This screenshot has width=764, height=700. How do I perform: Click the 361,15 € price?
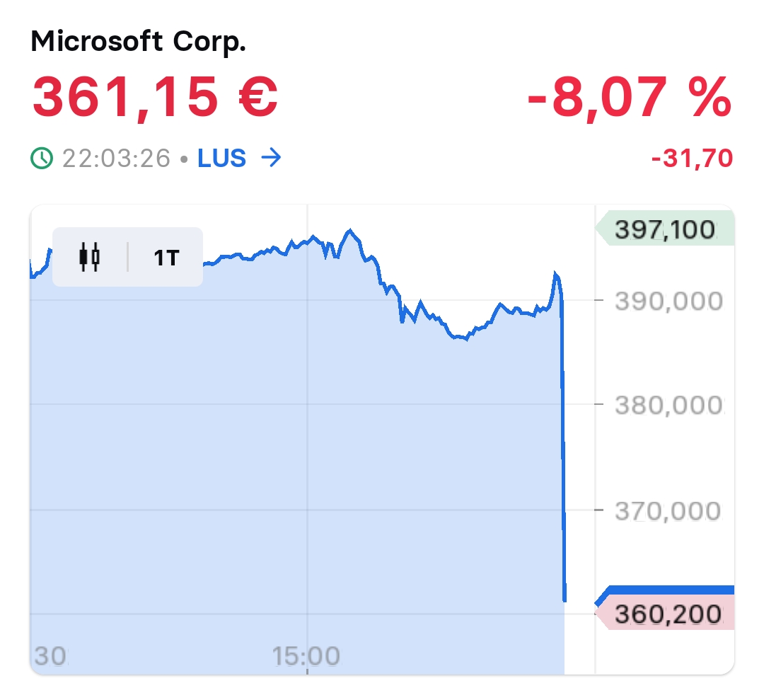pyautogui.click(x=155, y=98)
